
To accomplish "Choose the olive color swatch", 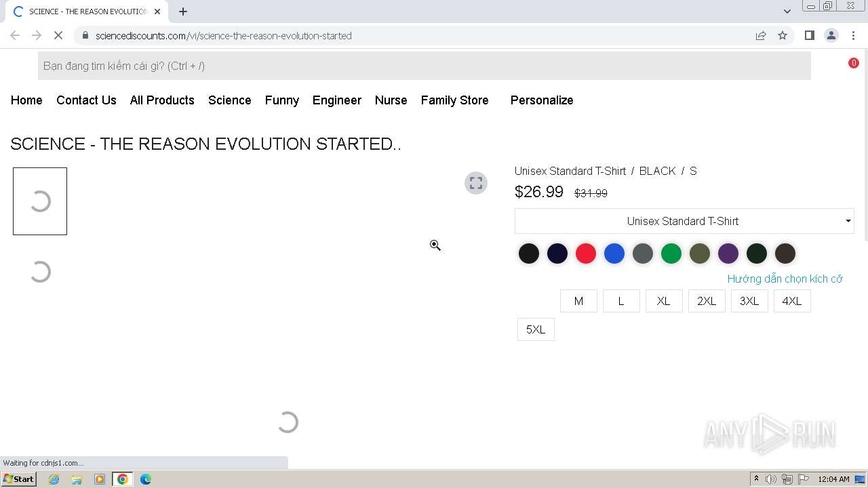I will [700, 253].
